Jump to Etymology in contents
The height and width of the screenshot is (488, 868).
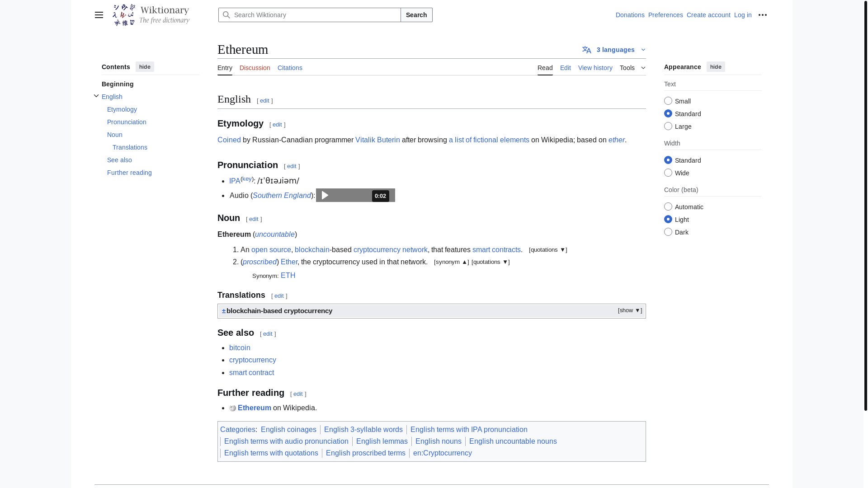click(x=122, y=109)
